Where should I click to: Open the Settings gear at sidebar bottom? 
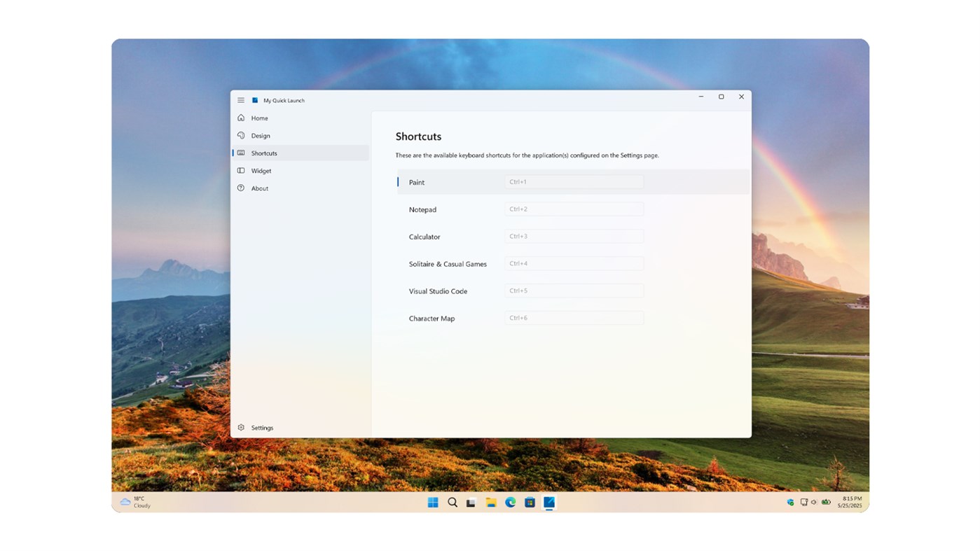[x=240, y=427]
